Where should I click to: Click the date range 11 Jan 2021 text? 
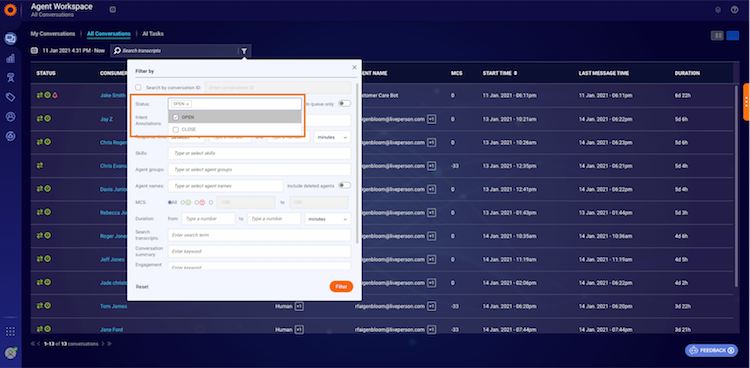(73, 50)
